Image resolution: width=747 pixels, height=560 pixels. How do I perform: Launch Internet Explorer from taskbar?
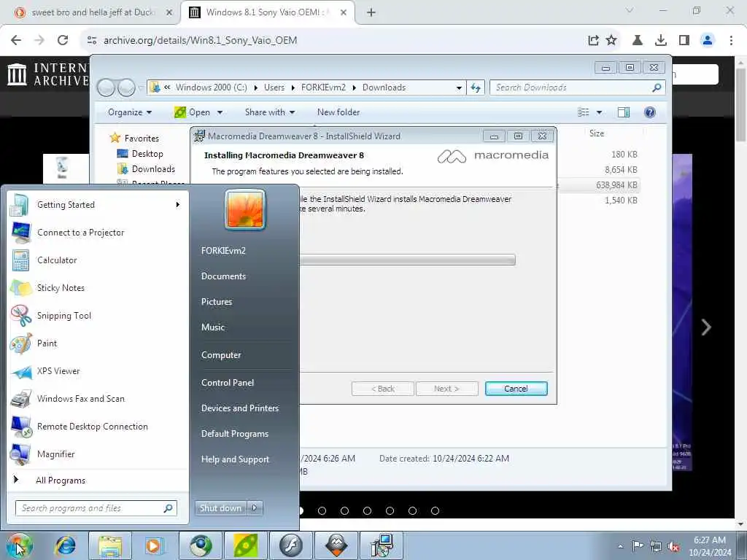click(x=65, y=545)
